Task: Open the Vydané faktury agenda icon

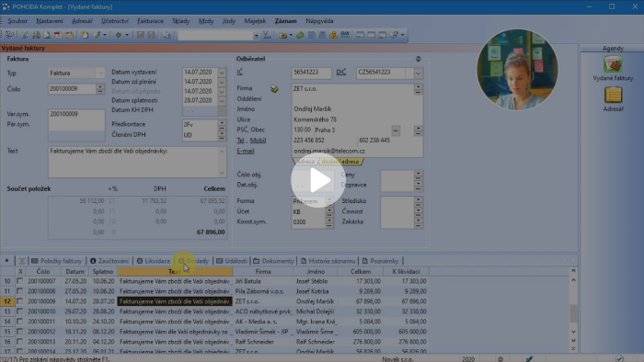Action: tap(613, 69)
